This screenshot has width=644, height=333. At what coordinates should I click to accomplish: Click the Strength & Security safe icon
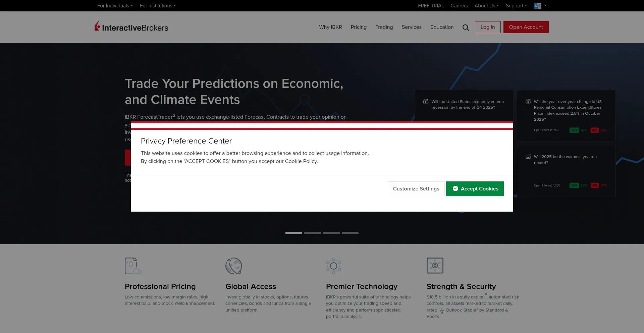tap(435, 266)
